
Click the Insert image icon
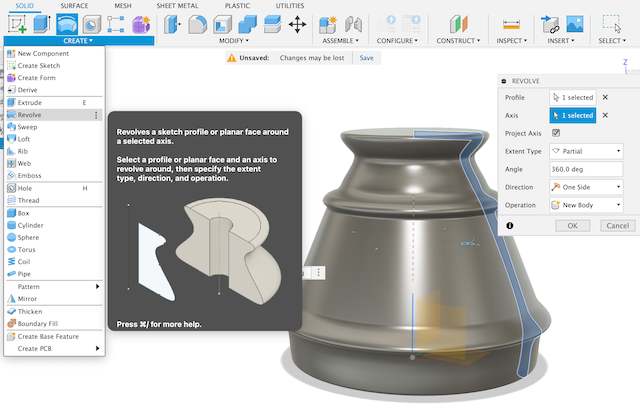[x=576, y=24]
